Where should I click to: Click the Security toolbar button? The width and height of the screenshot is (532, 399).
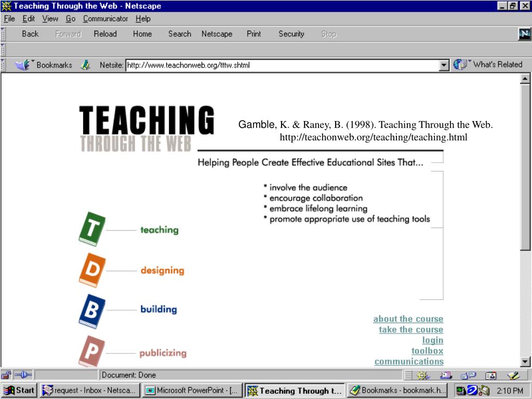(291, 34)
